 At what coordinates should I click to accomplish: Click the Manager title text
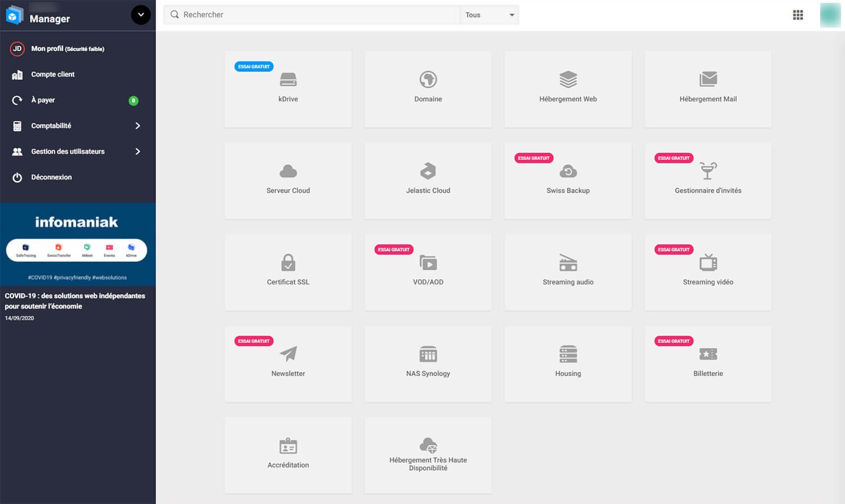tap(50, 19)
